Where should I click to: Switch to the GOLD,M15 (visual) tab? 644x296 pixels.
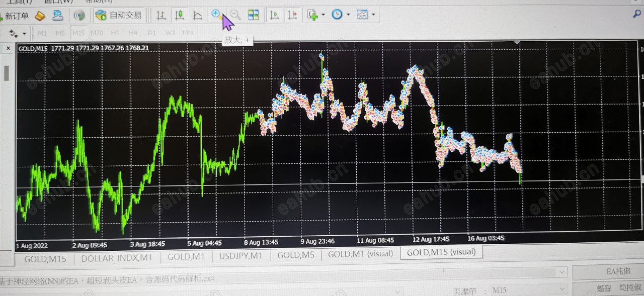point(441,252)
